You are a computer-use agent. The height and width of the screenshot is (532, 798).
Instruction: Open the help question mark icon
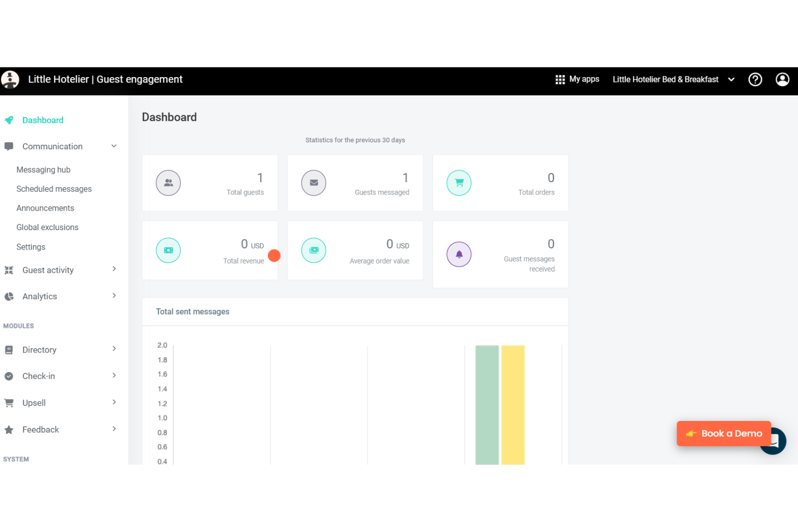pyautogui.click(x=755, y=79)
